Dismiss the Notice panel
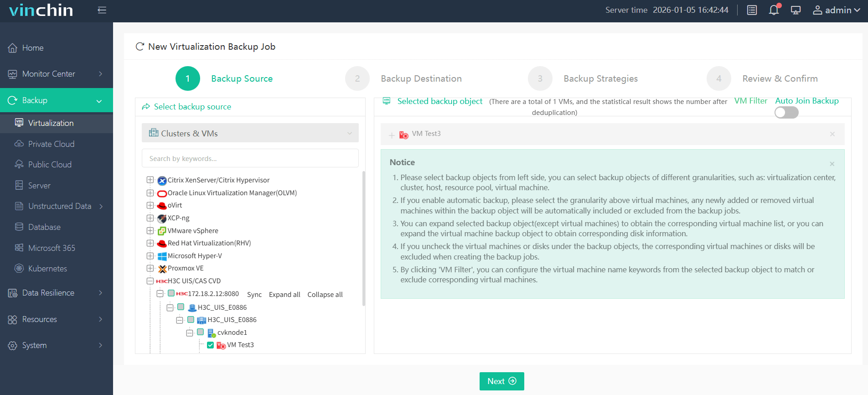868x395 pixels. [x=832, y=164]
